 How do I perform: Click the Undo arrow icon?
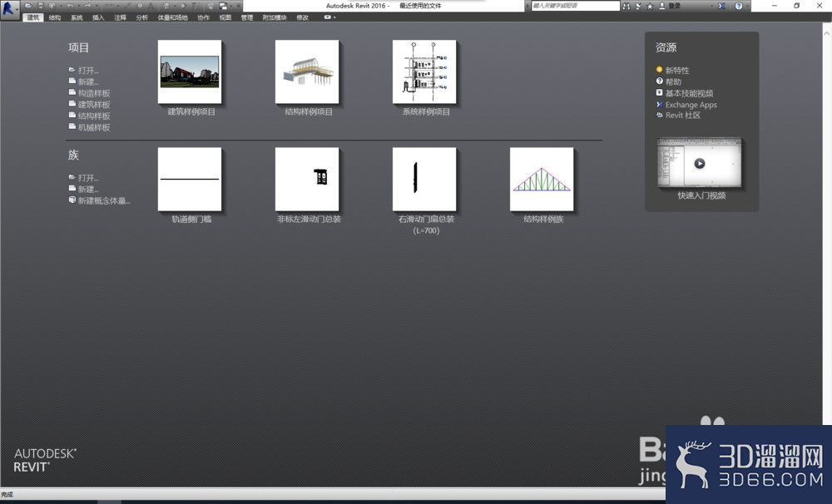[x=70, y=6]
